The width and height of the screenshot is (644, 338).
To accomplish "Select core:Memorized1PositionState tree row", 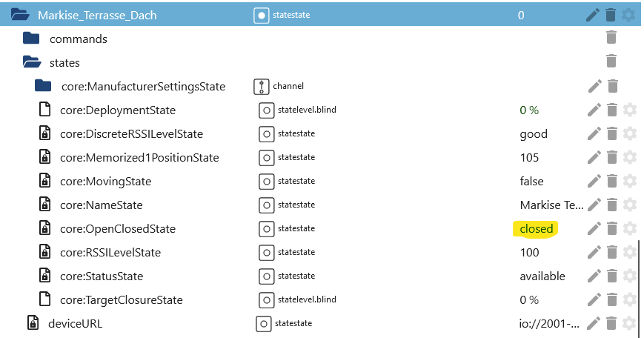I will 139,157.
